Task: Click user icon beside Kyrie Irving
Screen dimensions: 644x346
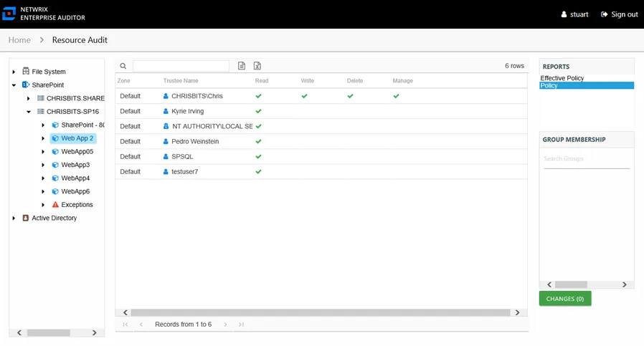Action: click(x=166, y=111)
